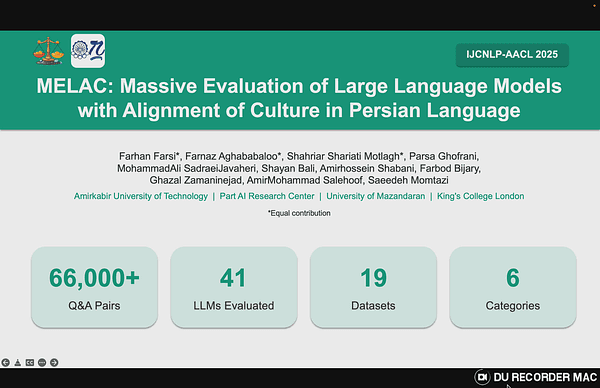Screen dimensions: 600x388
Task: Click the MELAC slide title text
Action: tap(299, 98)
